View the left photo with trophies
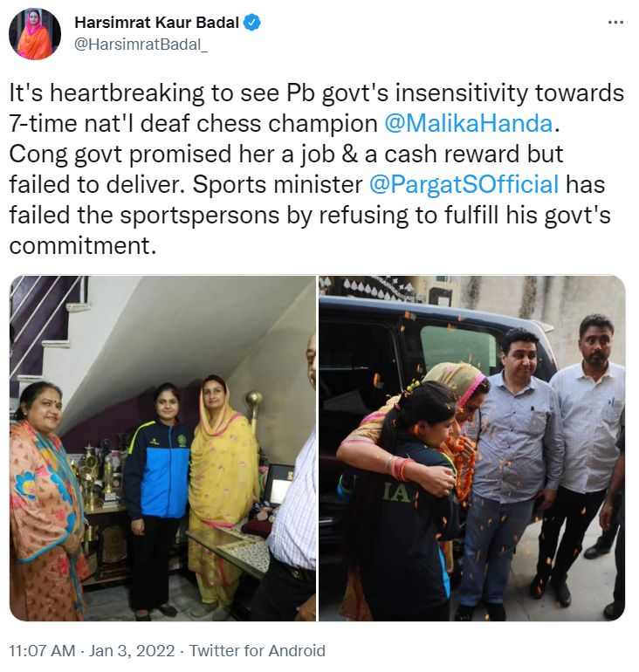Viewport: 639px width, 672px height. (162, 449)
